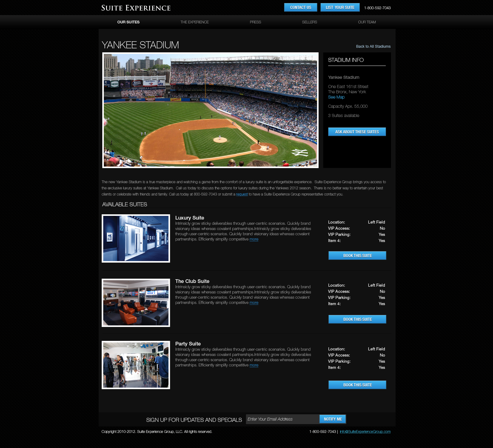Click the List Your Suite button
The width and height of the screenshot is (493, 448).
coord(340,7)
